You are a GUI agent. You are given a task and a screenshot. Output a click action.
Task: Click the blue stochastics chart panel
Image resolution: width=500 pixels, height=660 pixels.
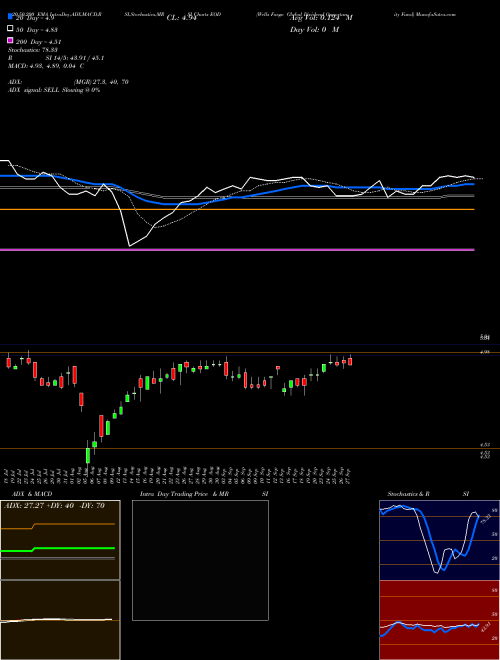(439, 540)
